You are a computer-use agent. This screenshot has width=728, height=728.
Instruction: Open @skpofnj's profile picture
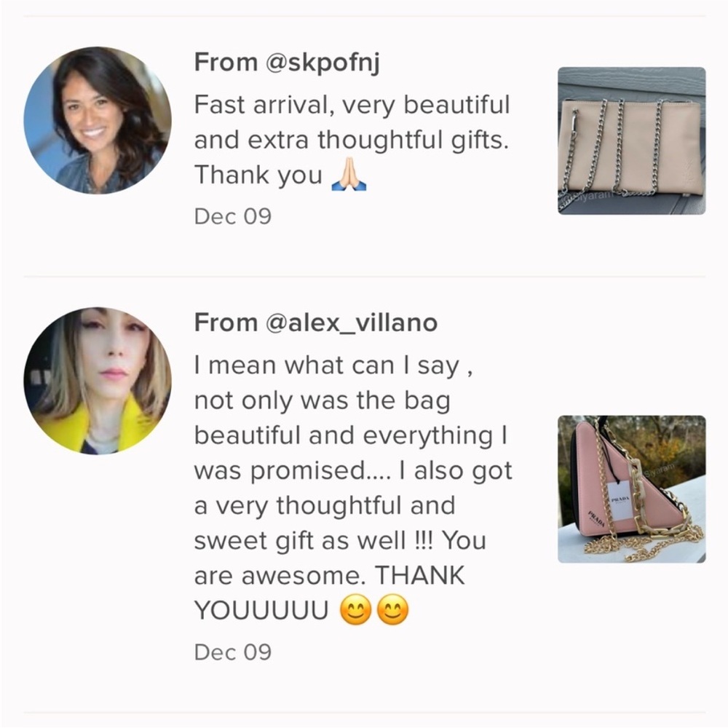[98, 120]
